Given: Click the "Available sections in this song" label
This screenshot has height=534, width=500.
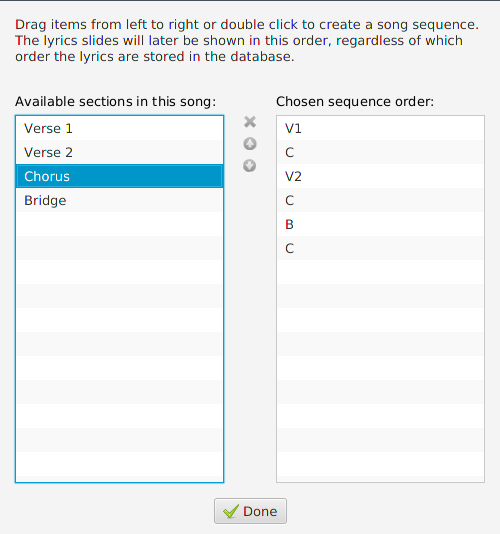Looking at the screenshot, I should [115, 101].
